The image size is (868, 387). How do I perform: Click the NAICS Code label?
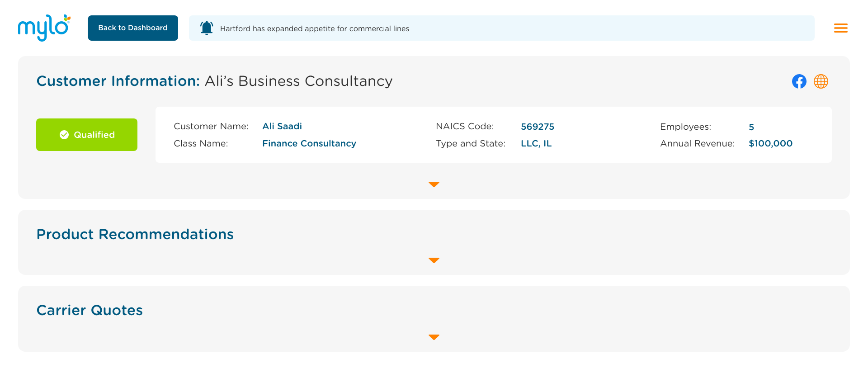click(x=465, y=126)
